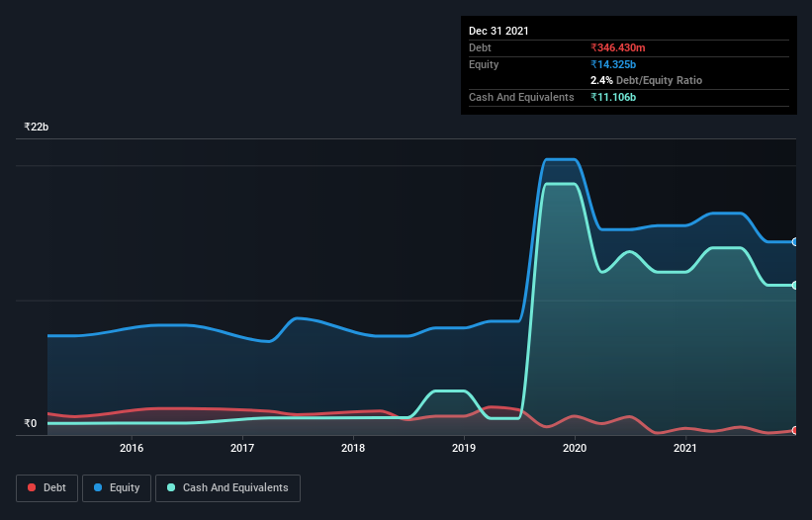Screen dimensions: 812x520
Task: Click the red Debt endpoint marker
Action: (794, 430)
